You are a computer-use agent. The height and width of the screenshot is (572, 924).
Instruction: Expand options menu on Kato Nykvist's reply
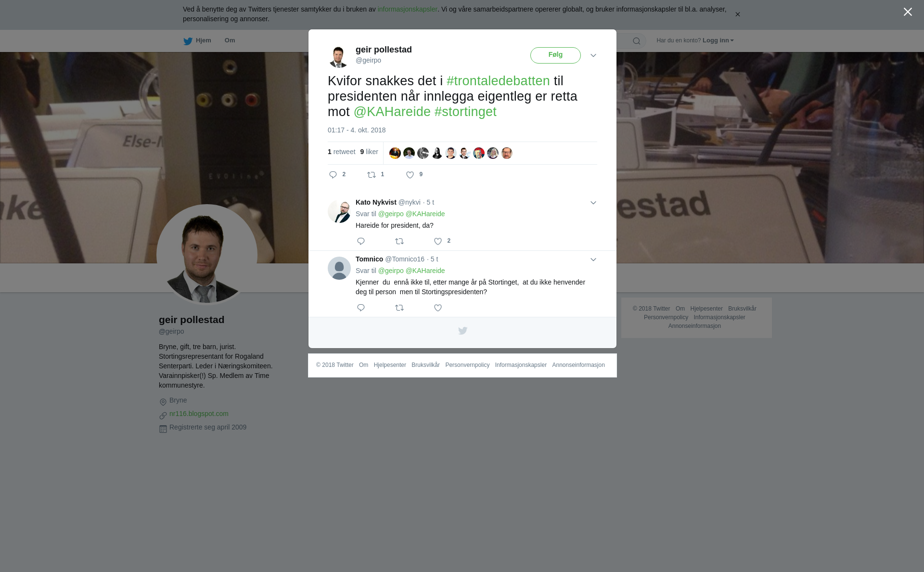pyautogui.click(x=593, y=203)
